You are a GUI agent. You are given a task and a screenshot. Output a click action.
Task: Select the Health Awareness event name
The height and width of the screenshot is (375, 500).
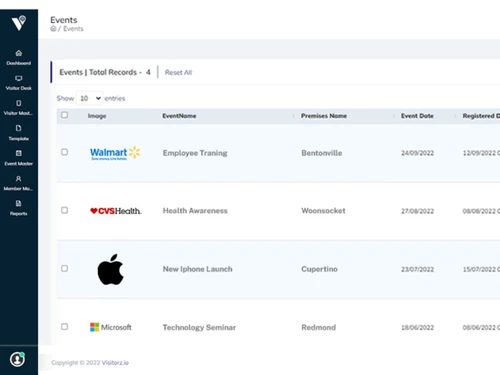(195, 211)
